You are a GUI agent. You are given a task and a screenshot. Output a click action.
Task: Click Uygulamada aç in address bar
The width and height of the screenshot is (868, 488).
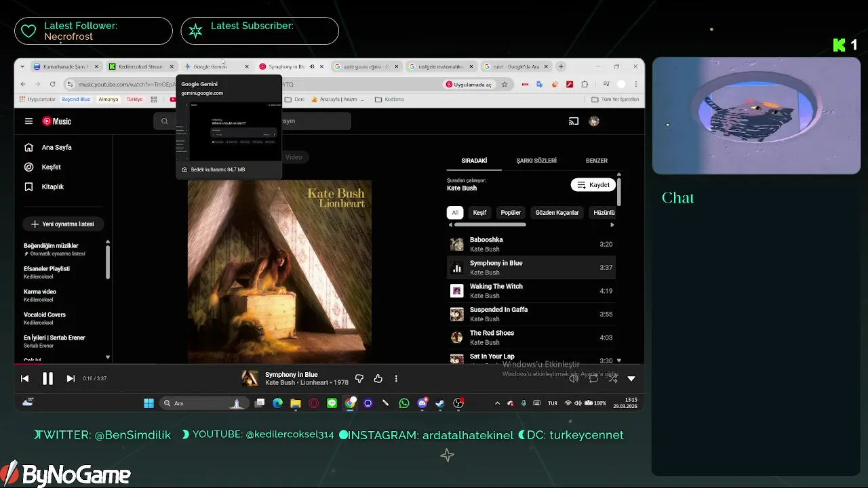coord(469,84)
